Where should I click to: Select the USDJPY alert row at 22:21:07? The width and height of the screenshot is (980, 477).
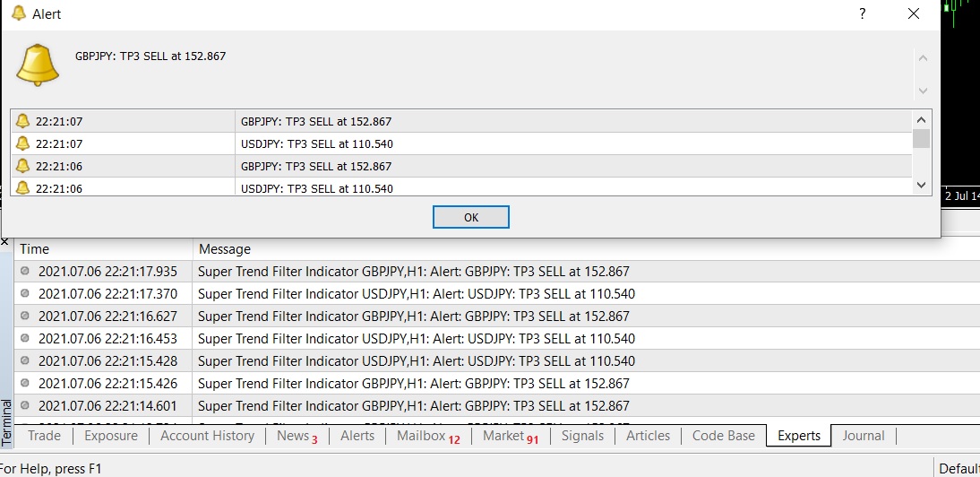tap(316, 143)
